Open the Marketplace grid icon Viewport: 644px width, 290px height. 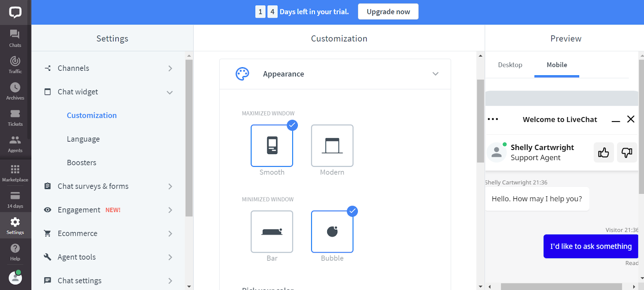click(15, 169)
